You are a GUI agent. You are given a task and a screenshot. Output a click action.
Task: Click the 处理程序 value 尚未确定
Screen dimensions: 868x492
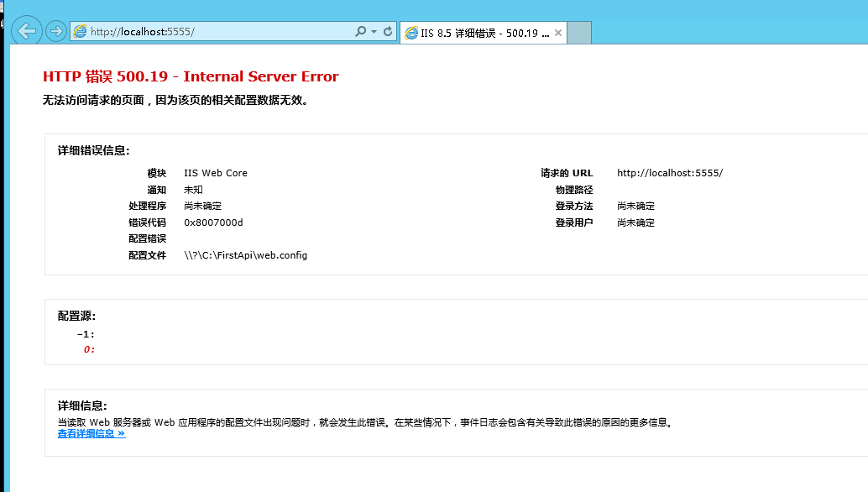[x=202, y=206]
